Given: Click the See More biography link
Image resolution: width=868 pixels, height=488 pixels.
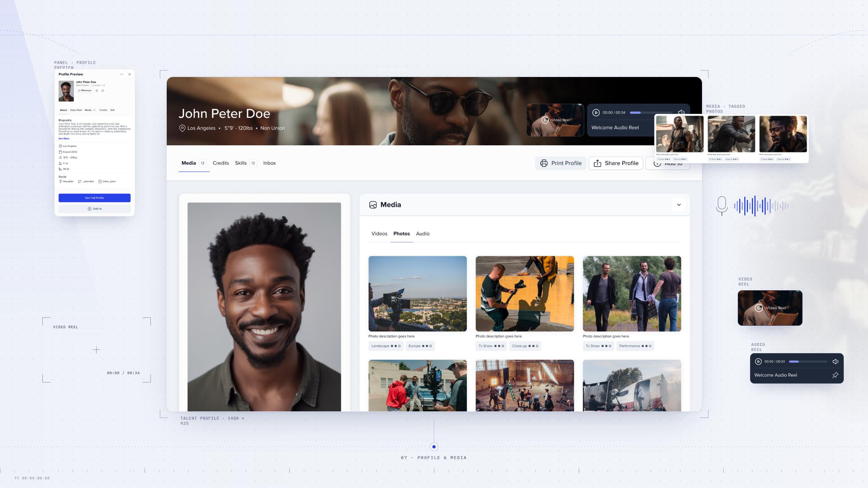Looking at the screenshot, I should point(64,139).
